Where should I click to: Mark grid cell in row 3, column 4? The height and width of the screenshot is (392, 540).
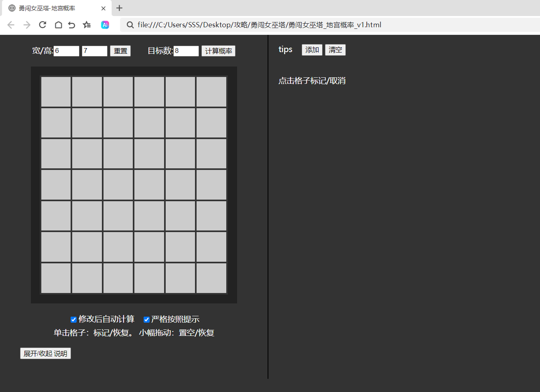(x=149, y=154)
